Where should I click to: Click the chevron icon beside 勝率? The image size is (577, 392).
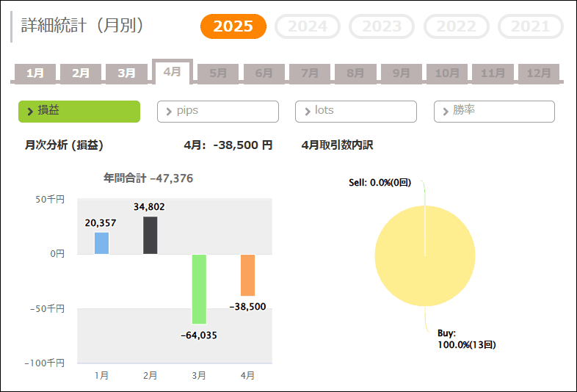tap(446, 112)
